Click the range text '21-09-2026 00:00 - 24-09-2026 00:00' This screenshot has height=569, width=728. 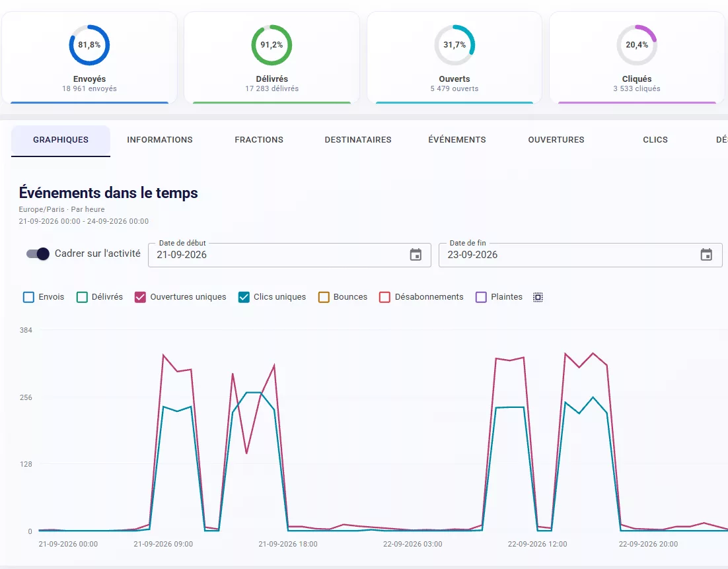[84, 221]
